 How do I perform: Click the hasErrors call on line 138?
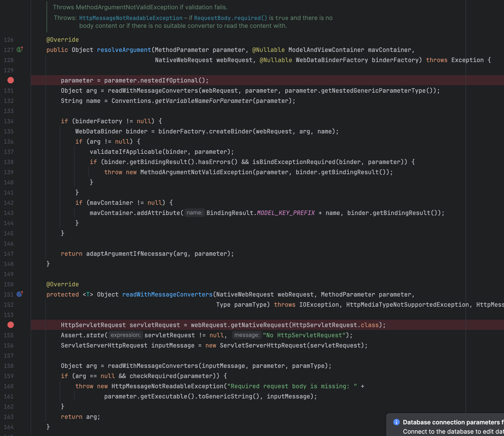pos(214,162)
